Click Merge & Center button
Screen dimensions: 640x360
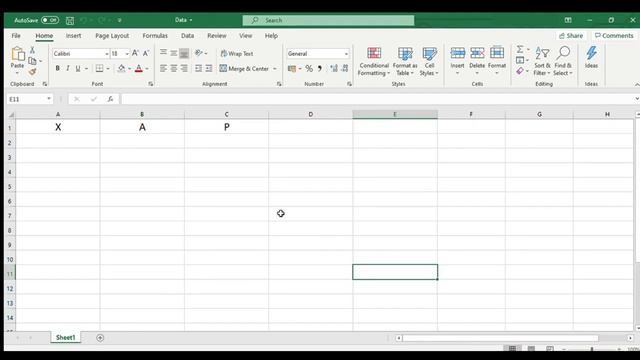tap(244, 69)
